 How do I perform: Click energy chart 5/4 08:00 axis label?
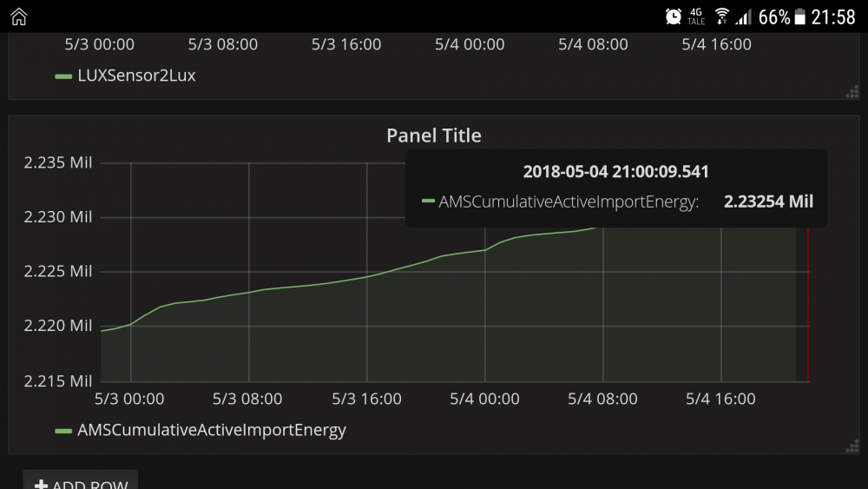[602, 399]
